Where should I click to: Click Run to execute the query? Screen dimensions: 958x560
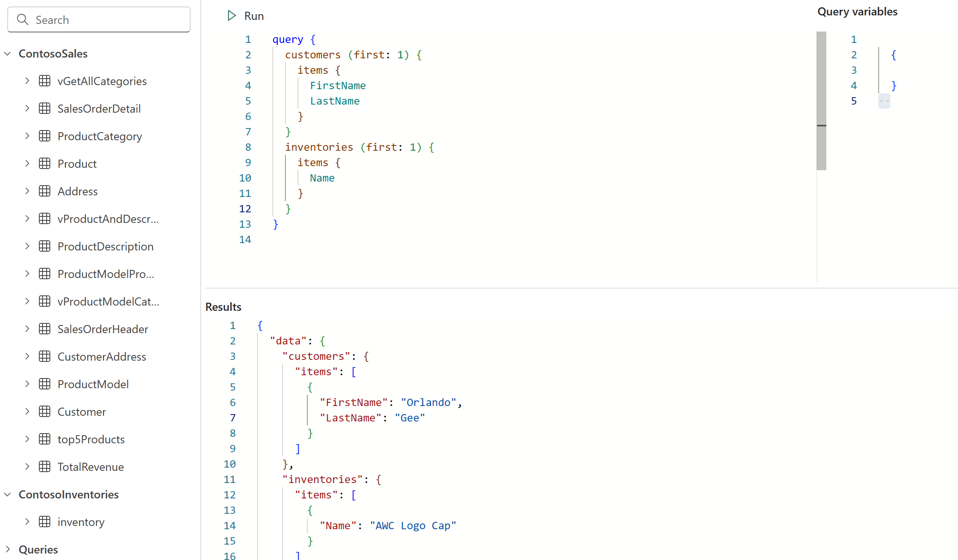tap(254, 16)
